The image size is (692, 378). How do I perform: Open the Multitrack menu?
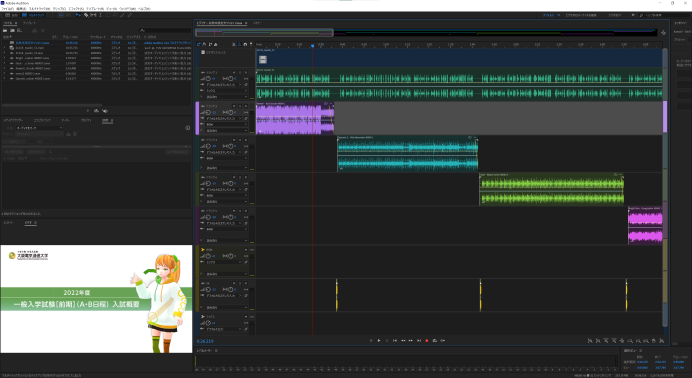39,8
